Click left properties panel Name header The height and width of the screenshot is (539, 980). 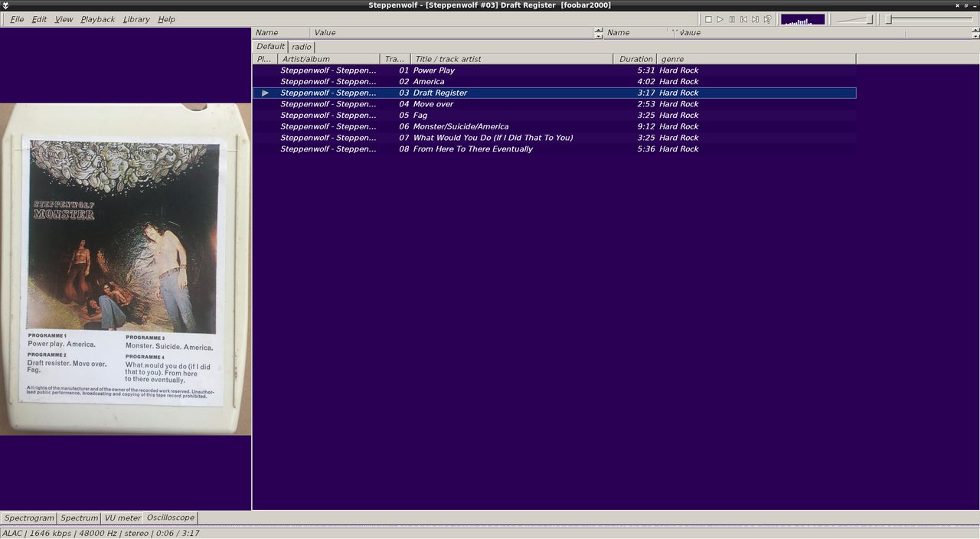281,33
